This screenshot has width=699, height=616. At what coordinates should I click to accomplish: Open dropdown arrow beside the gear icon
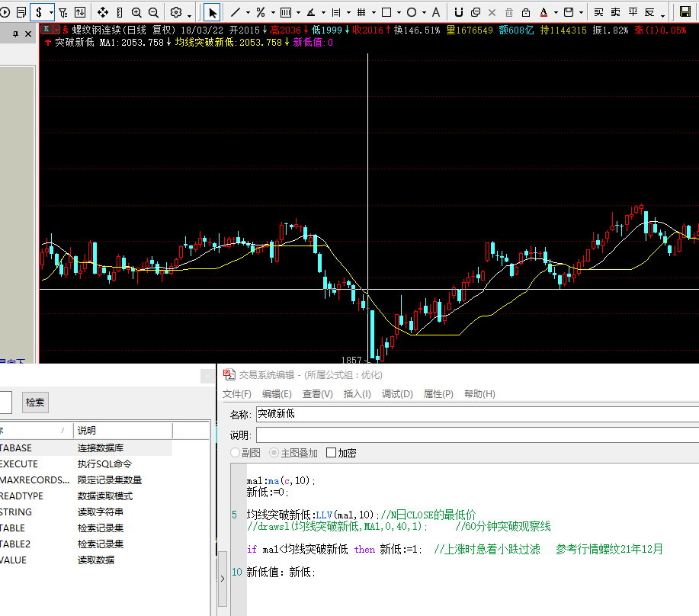coord(189,14)
